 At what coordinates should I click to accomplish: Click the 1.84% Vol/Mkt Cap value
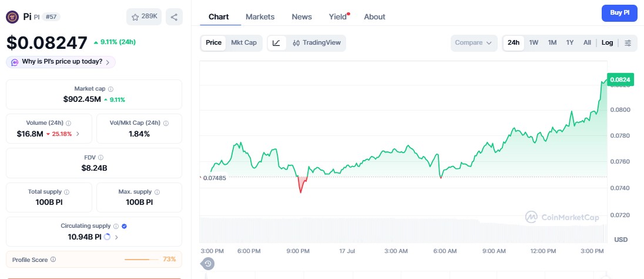139,134
